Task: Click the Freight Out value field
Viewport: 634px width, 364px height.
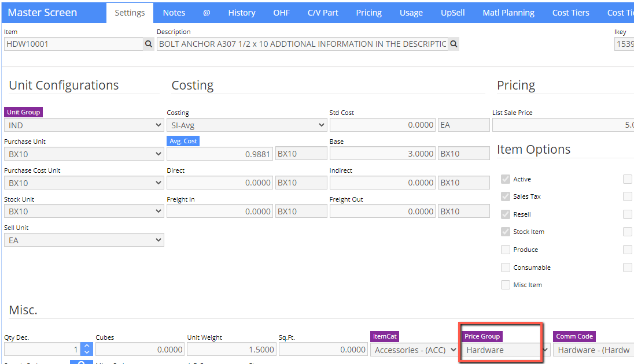Action: (382, 211)
